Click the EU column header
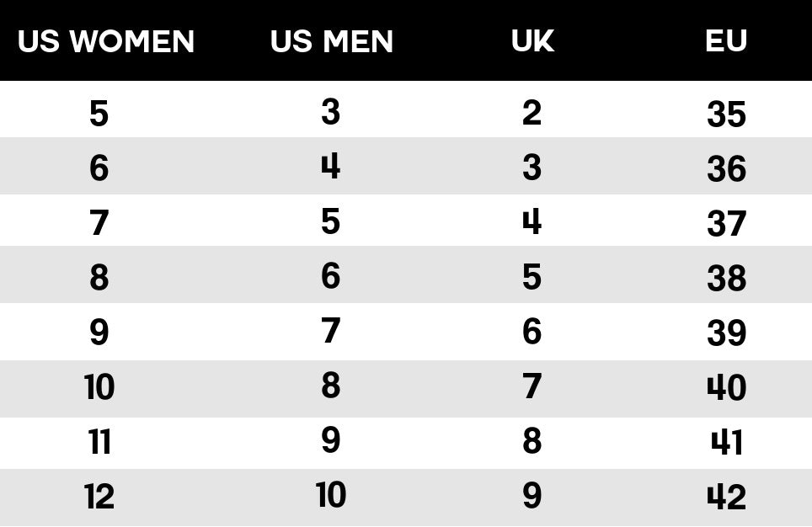 pyautogui.click(x=726, y=41)
